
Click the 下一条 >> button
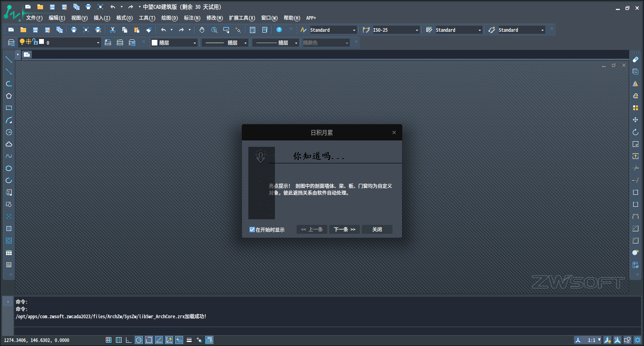click(x=344, y=229)
